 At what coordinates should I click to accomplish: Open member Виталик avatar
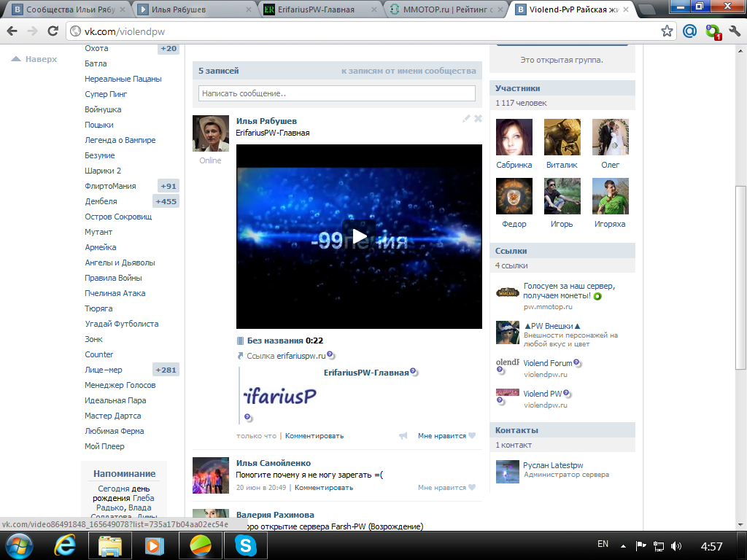tap(562, 137)
